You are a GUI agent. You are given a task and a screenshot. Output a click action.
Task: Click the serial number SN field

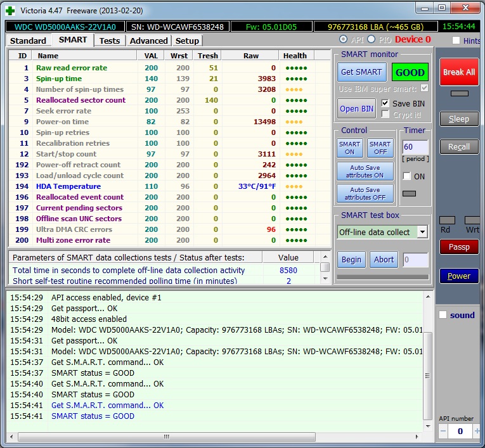tap(178, 27)
